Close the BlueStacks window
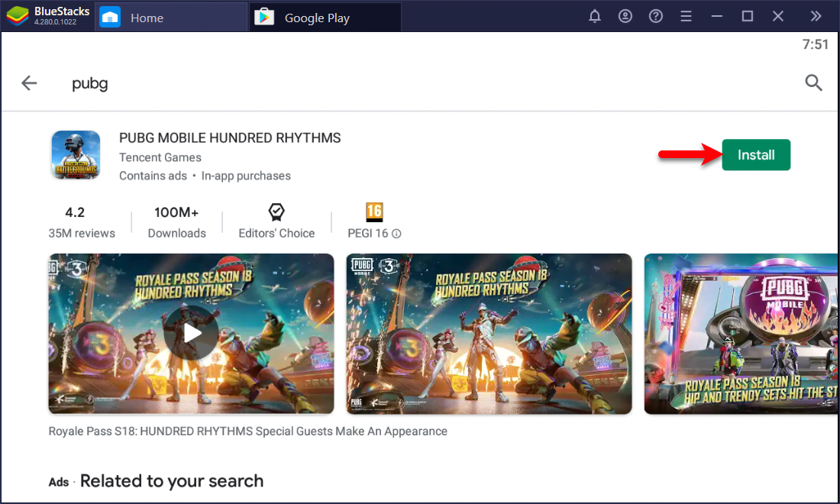This screenshot has width=840, height=504. [x=778, y=17]
